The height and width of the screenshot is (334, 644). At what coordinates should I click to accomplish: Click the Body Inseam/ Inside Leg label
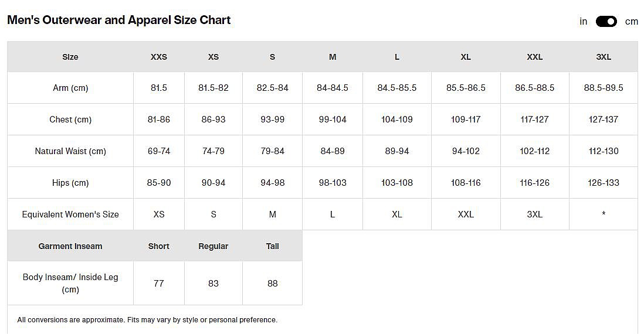(70, 283)
